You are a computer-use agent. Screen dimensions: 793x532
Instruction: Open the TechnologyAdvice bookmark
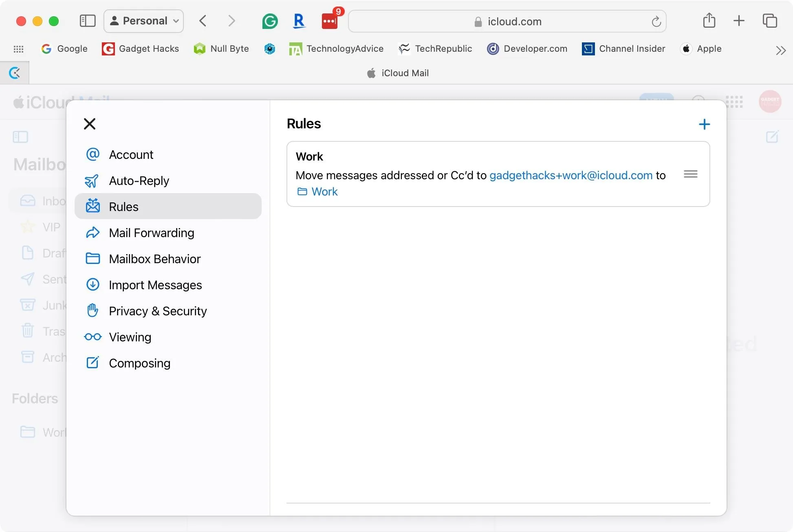point(336,49)
